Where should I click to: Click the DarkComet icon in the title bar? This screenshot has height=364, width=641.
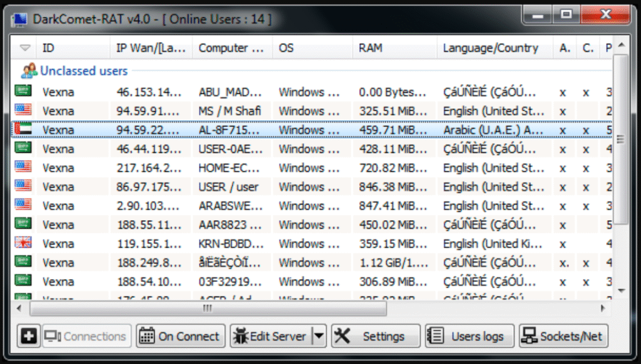(x=20, y=20)
